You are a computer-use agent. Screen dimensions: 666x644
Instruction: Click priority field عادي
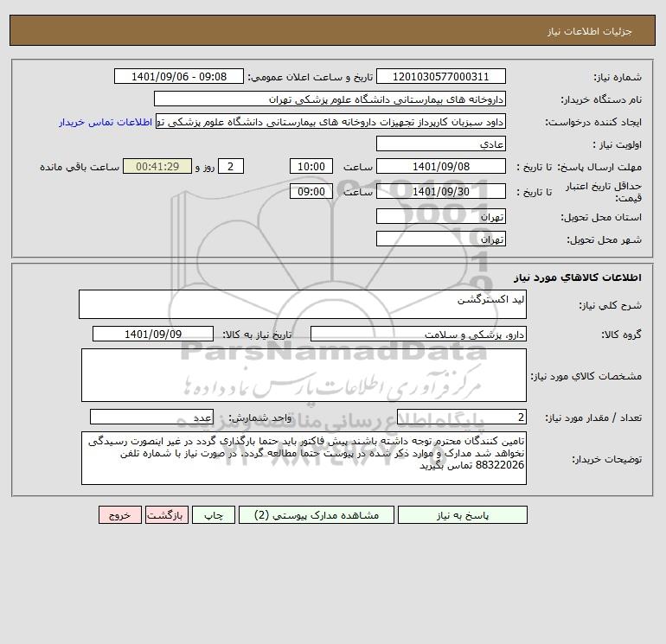(441, 143)
